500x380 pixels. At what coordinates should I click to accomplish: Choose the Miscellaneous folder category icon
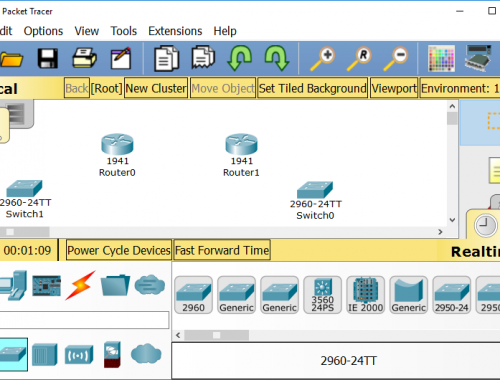point(115,285)
